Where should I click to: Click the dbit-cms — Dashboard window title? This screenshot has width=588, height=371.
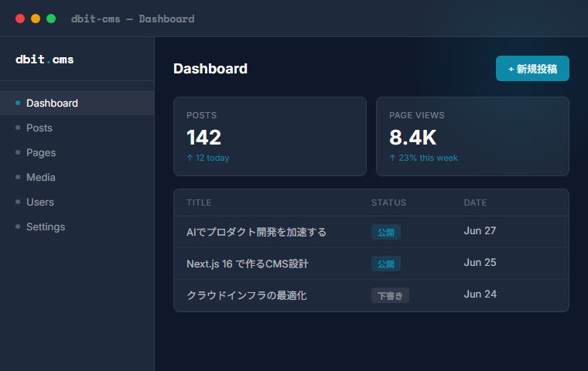point(133,19)
